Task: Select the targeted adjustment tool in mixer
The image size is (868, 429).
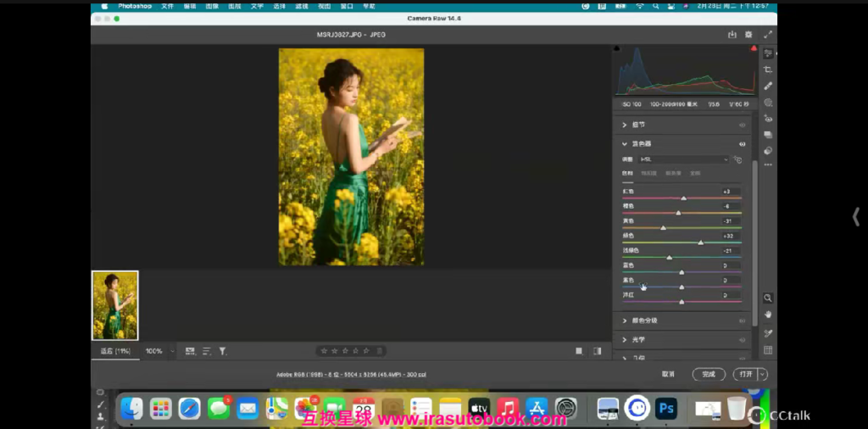Action: point(738,159)
